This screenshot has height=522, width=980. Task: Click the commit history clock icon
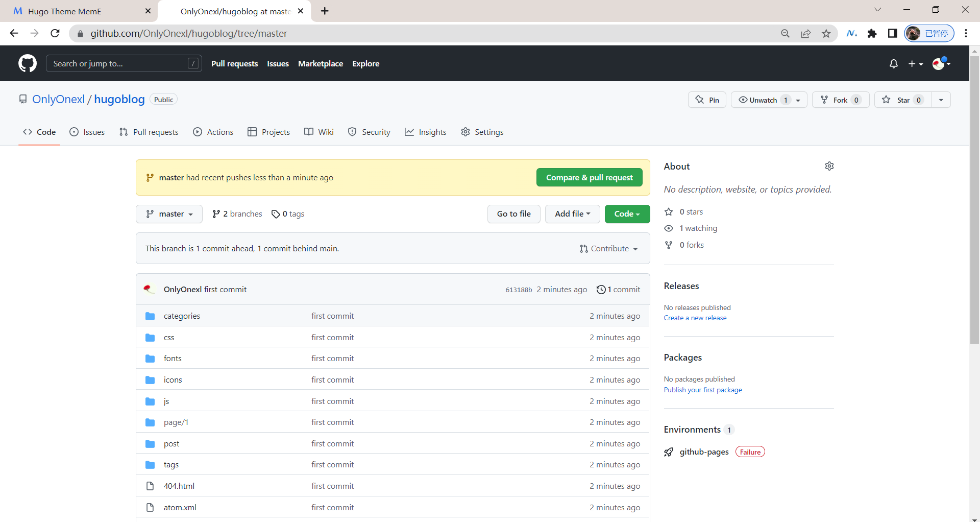(x=601, y=290)
